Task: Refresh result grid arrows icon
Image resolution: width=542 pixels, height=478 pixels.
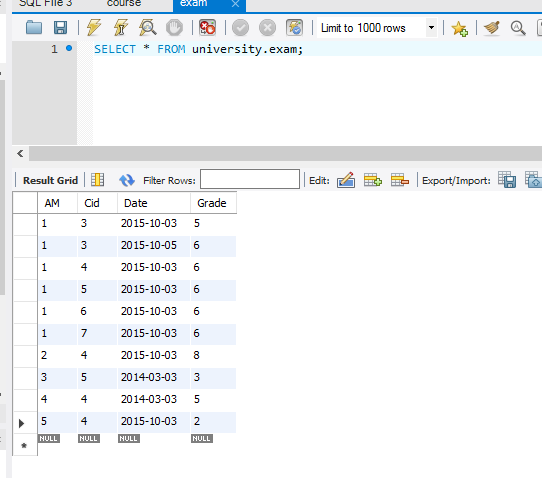Action: click(127, 180)
